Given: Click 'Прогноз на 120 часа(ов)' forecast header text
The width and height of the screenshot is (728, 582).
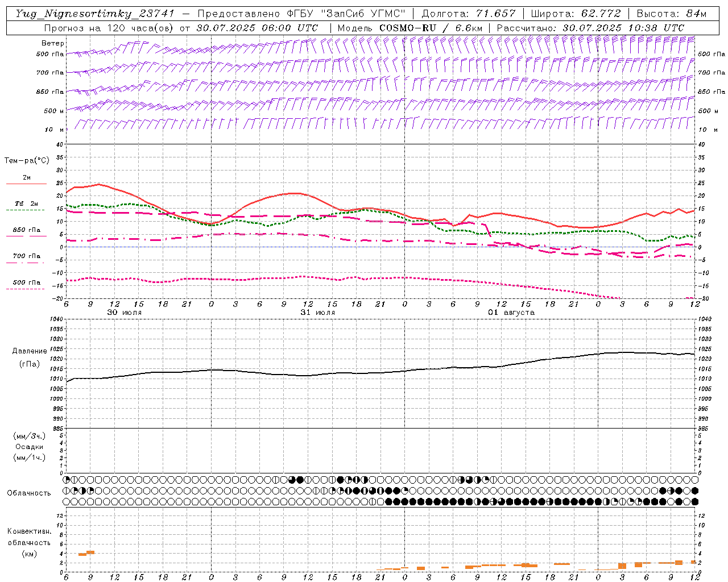Looking at the screenshot, I should (109, 28).
